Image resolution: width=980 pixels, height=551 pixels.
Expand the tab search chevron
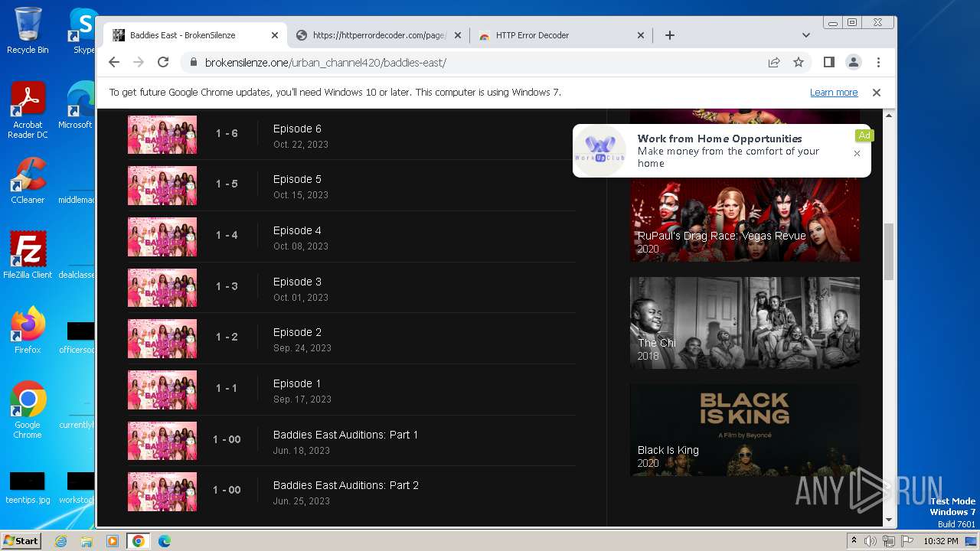[x=806, y=35]
